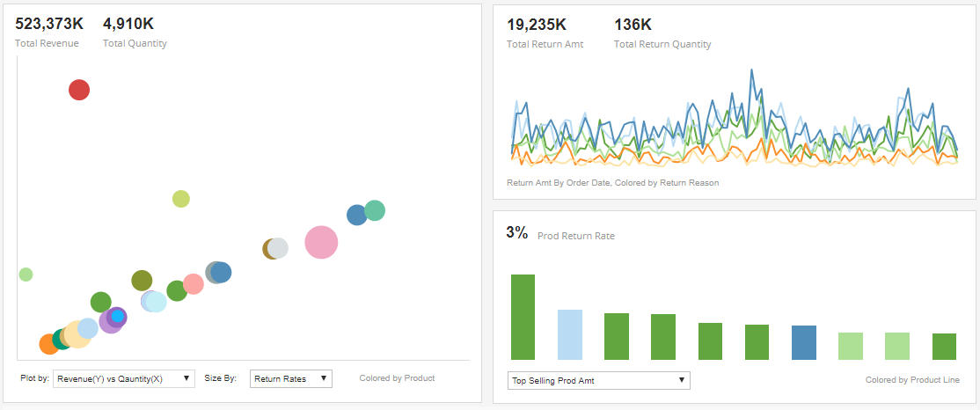
Task: Click the tallest green bar
Action: 523,317
